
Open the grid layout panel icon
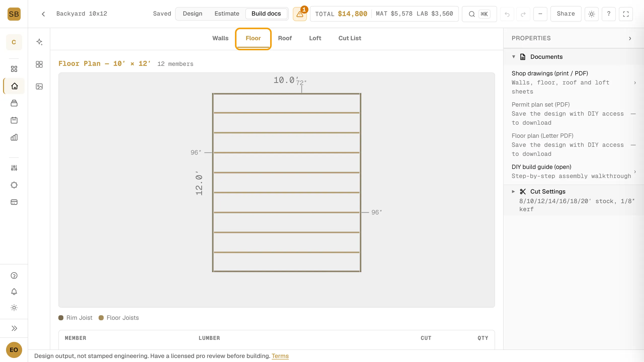[39, 64]
